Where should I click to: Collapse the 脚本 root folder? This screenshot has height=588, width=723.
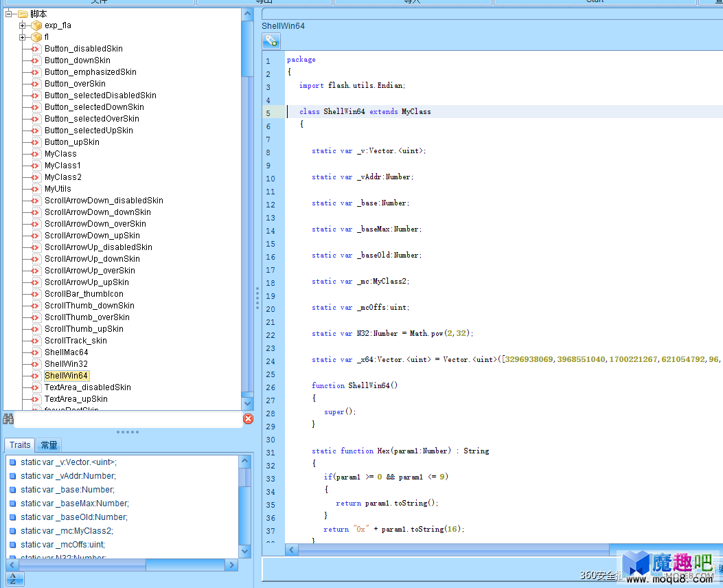(8, 14)
